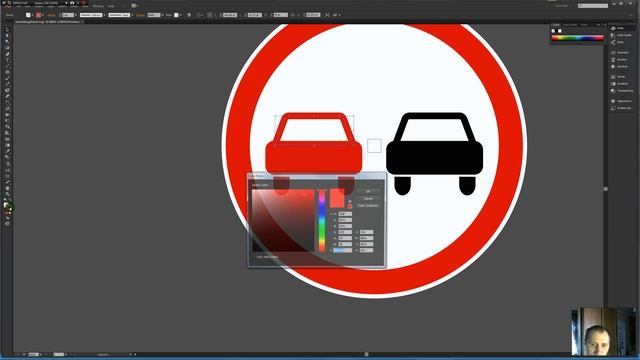Select the Magic Wand tool

coord(7,42)
